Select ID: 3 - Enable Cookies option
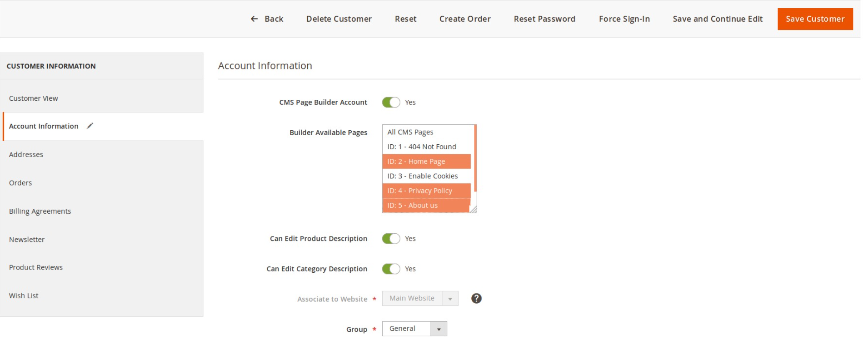Image resolution: width=868 pixels, height=339 pixels. [422, 176]
